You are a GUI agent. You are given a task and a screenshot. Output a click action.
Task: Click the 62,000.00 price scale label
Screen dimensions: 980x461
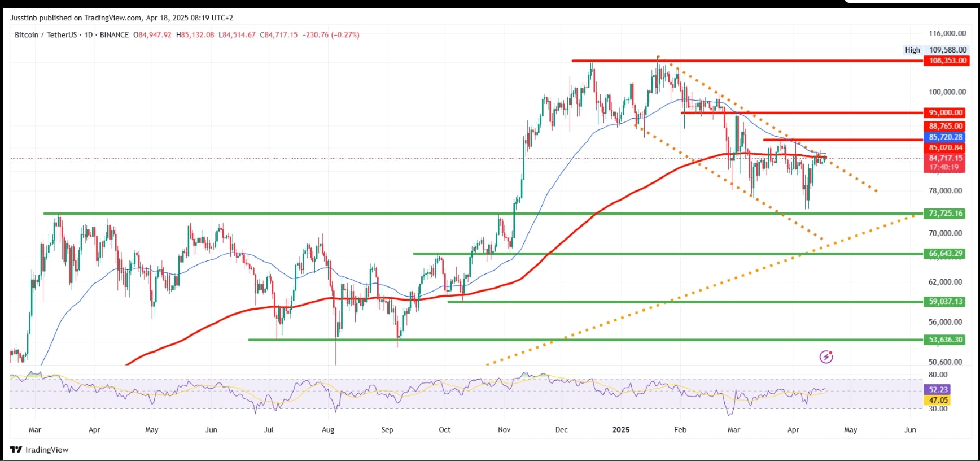pos(945,281)
